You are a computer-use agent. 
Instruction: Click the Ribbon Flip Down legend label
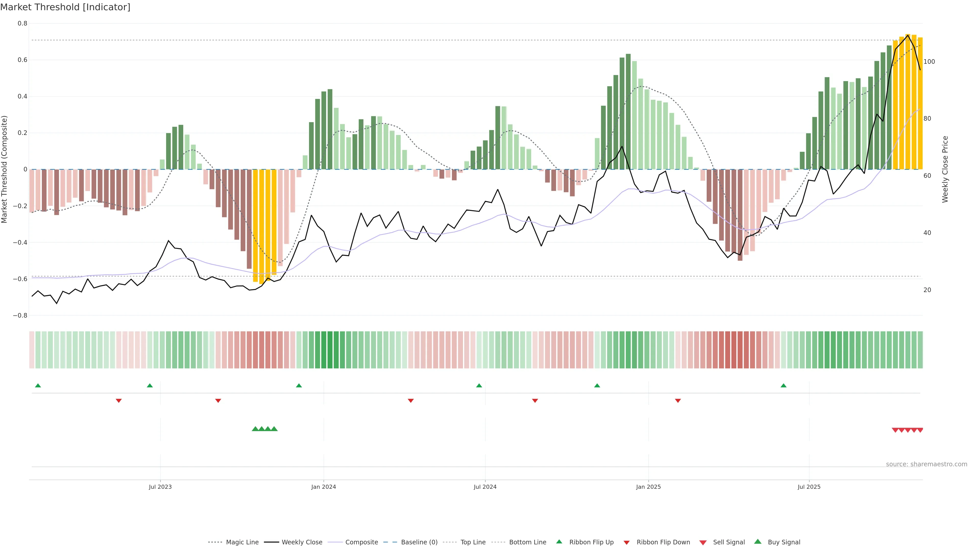pos(663,542)
